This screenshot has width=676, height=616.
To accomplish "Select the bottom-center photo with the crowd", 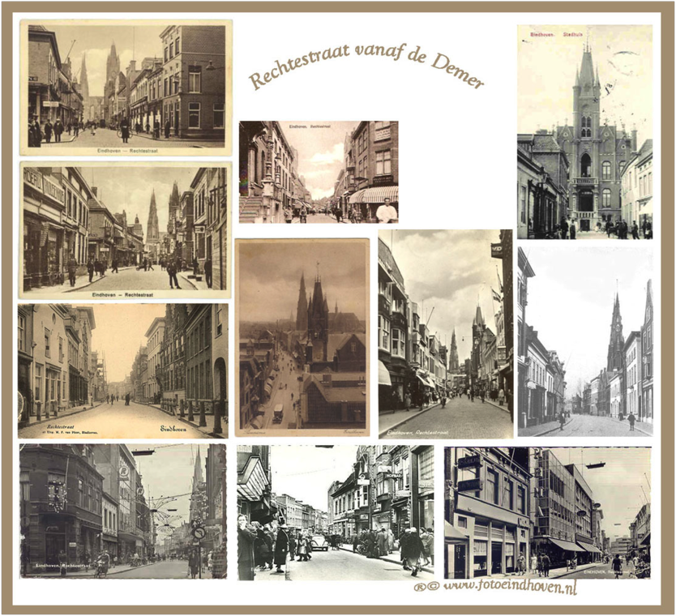I will (335, 512).
